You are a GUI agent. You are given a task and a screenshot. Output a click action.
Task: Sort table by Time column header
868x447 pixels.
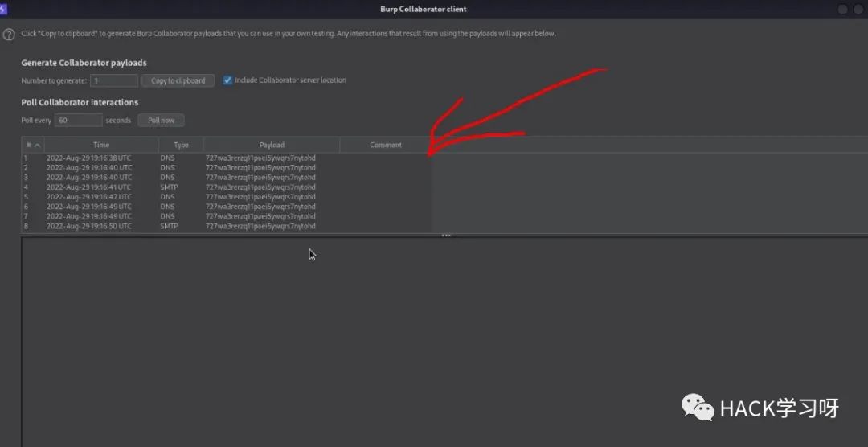coord(100,146)
